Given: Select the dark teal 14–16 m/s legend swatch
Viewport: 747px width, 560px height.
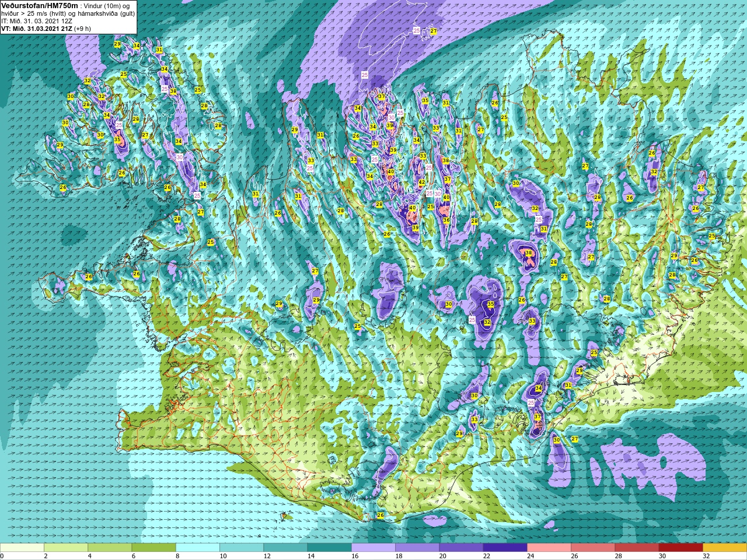Looking at the screenshot, I should (x=329, y=548).
